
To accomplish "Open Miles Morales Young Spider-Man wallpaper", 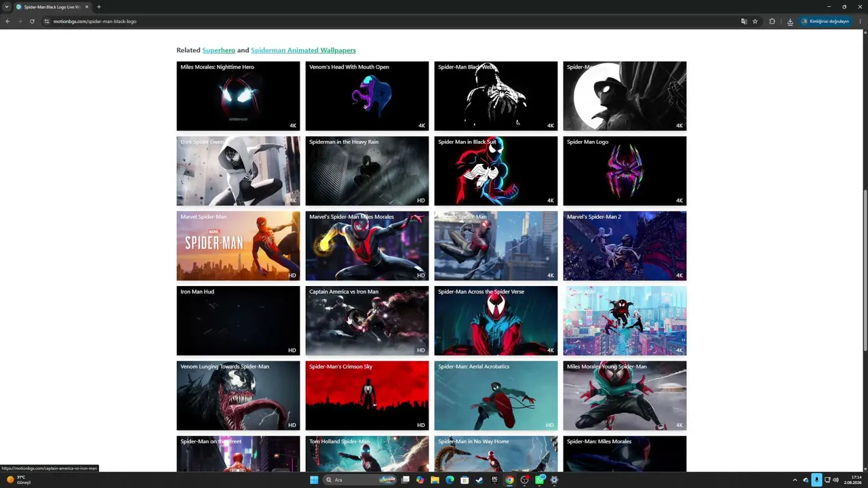I will [x=625, y=396].
